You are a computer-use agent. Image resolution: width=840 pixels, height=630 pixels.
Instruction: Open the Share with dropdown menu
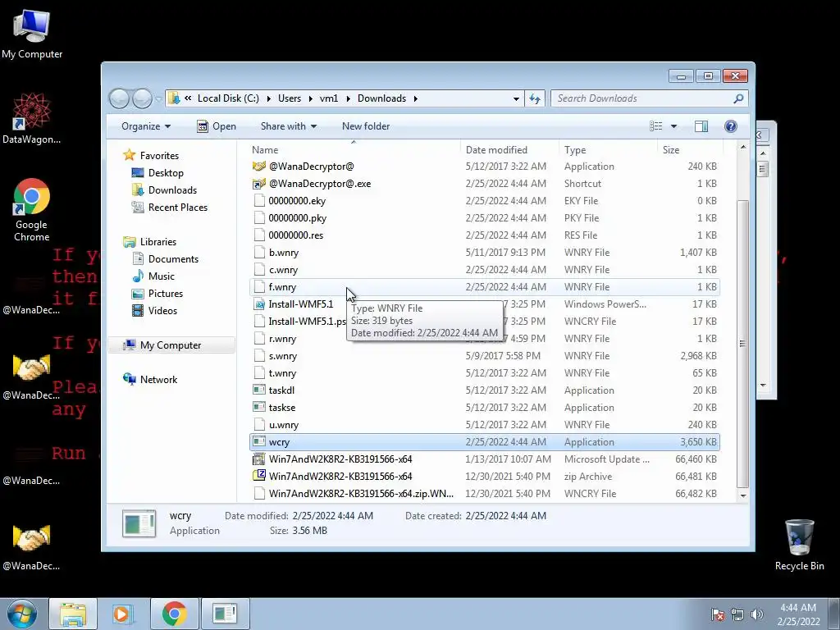289,126
